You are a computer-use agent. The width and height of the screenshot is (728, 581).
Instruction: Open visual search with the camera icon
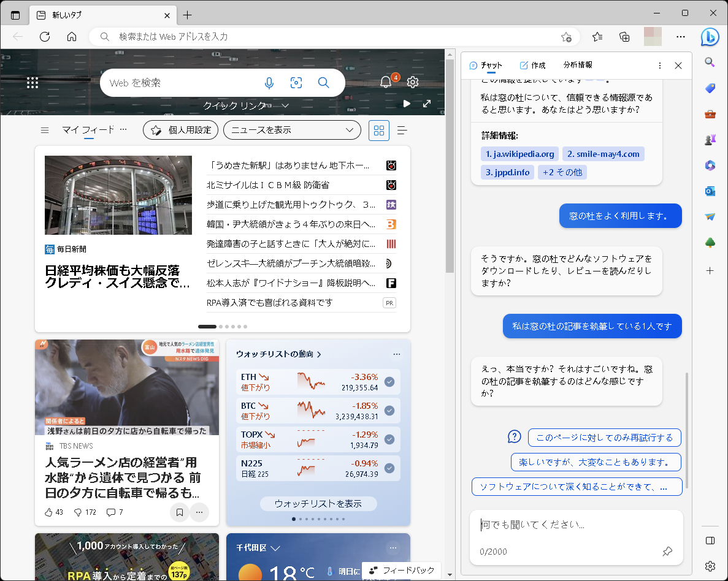296,82
